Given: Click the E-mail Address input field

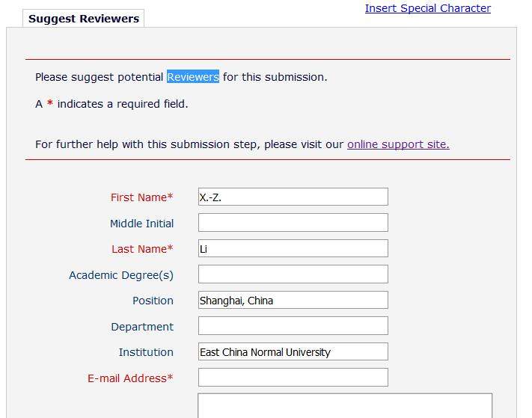Looking at the screenshot, I should pos(293,378).
